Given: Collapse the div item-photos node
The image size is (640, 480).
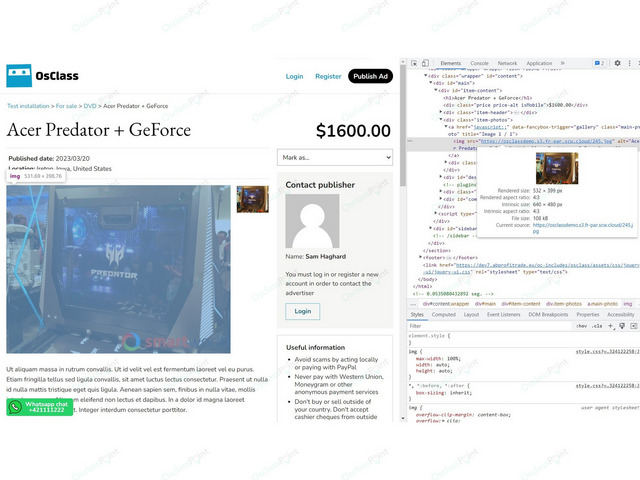Looking at the screenshot, I should point(440,120).
